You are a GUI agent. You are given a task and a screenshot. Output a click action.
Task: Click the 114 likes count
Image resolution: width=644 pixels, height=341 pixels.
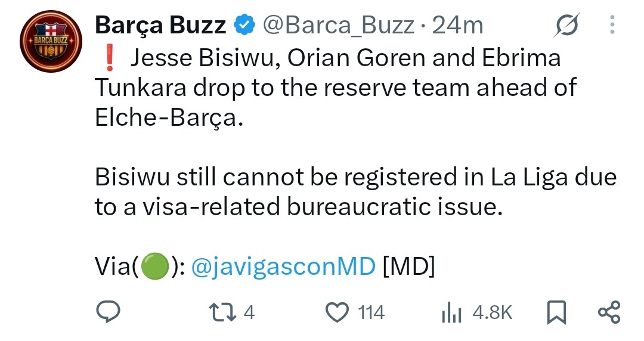(371, 312)
